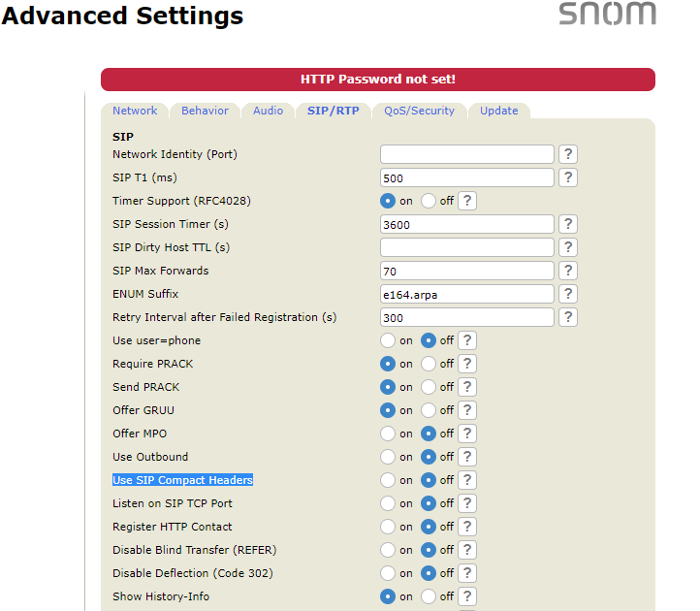700x611 pixels.
Task: Open help for Require PRACK
Action: [467, 364]
